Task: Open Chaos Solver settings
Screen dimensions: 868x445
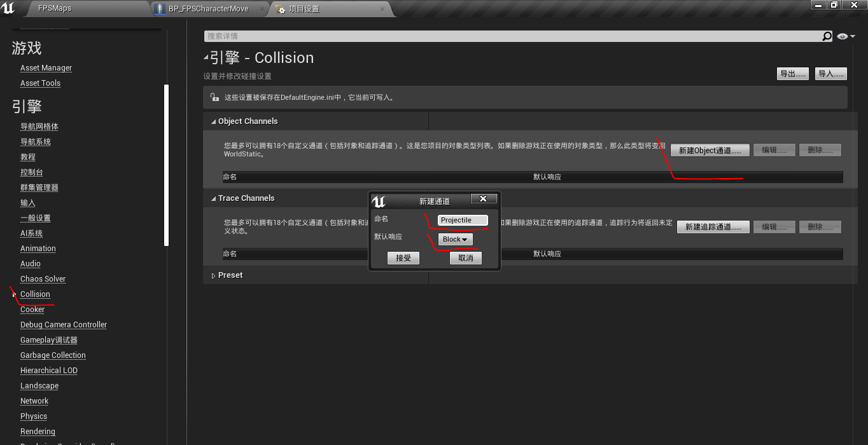Action: 43,279
